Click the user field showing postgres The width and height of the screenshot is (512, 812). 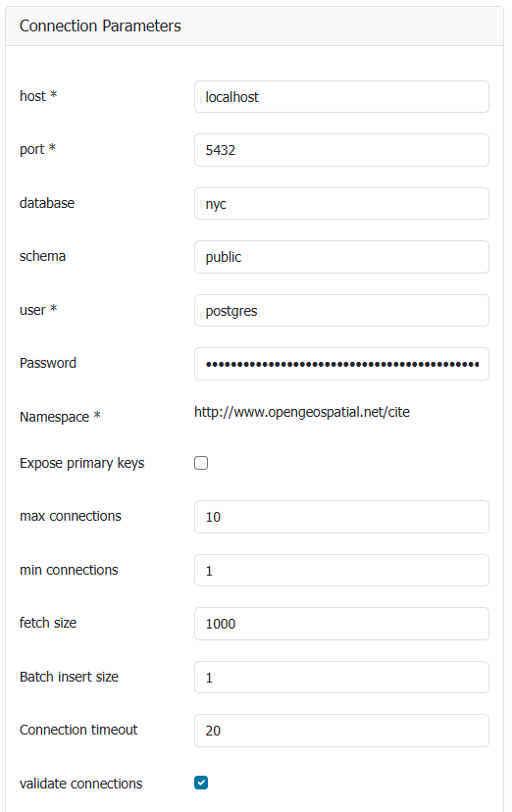point(341,310)
